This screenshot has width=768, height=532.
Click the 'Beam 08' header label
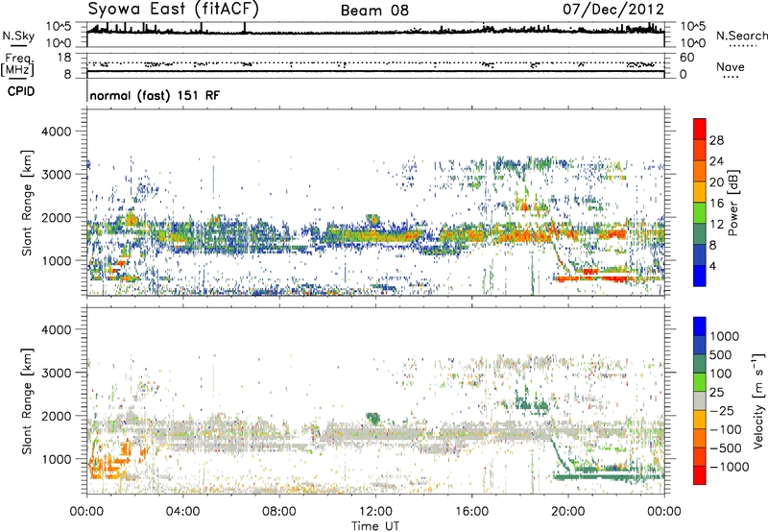(x=374, y=11)
